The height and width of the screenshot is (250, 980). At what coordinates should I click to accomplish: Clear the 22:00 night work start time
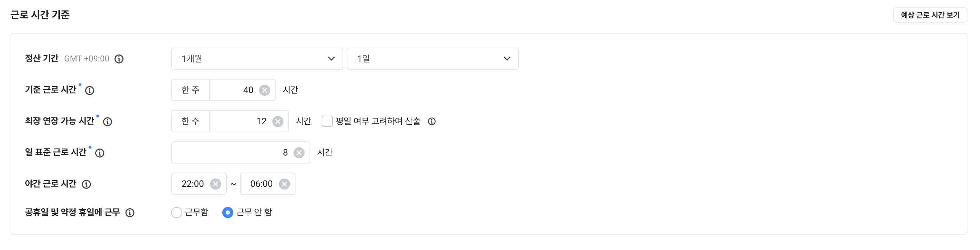[216, 184]
